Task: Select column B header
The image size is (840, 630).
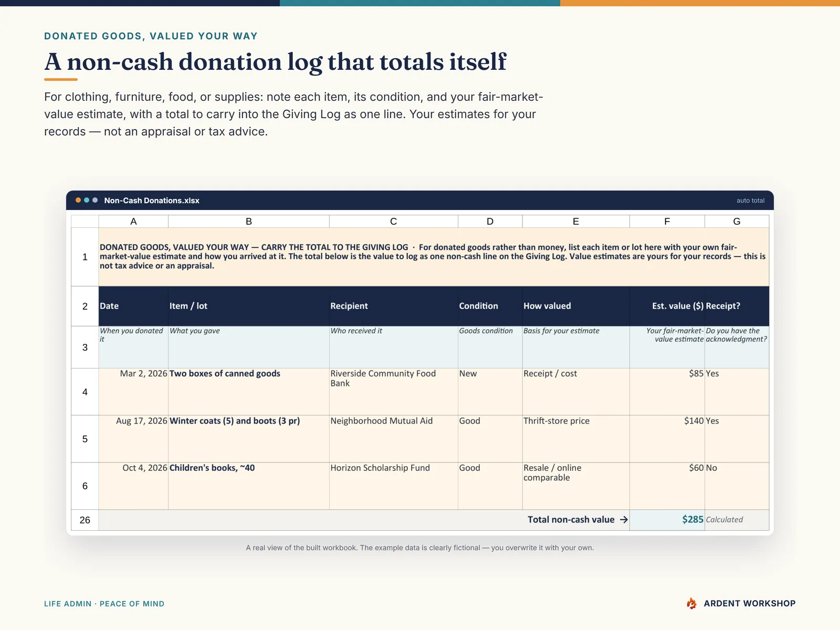Action: (x=249, y=222)
